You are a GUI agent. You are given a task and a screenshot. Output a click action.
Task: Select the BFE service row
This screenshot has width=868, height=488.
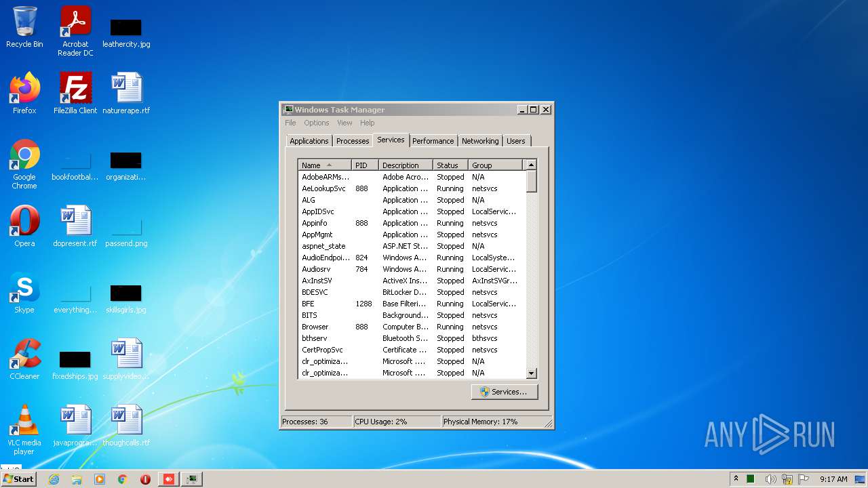(x=412, y=304)
